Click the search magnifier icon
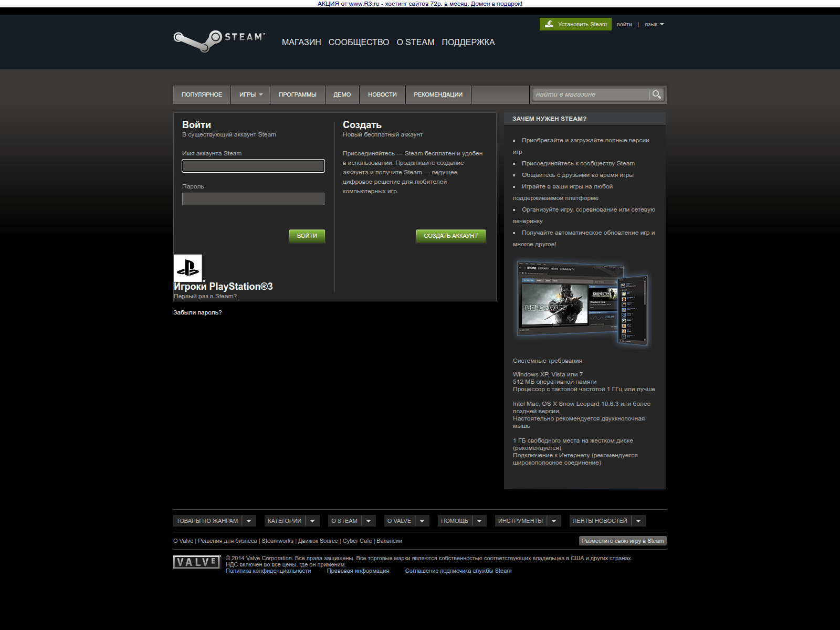 click(x=656, y=94)
